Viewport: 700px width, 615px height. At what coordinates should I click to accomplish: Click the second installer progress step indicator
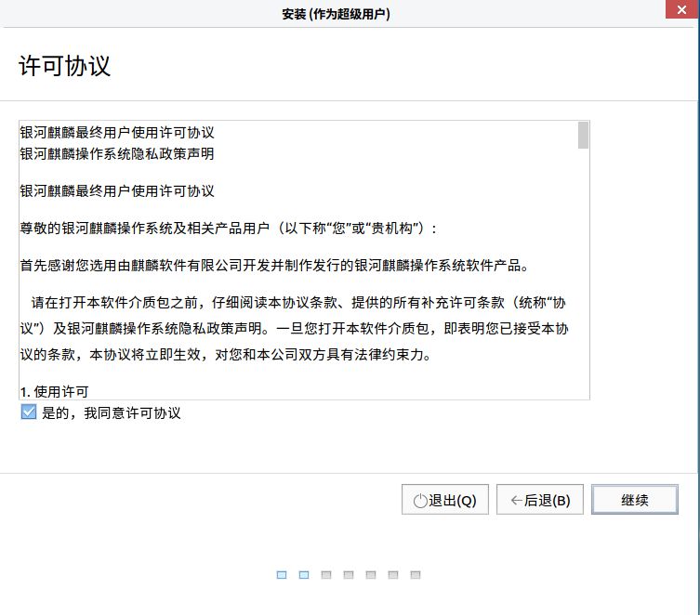click(x=304, y=575)
